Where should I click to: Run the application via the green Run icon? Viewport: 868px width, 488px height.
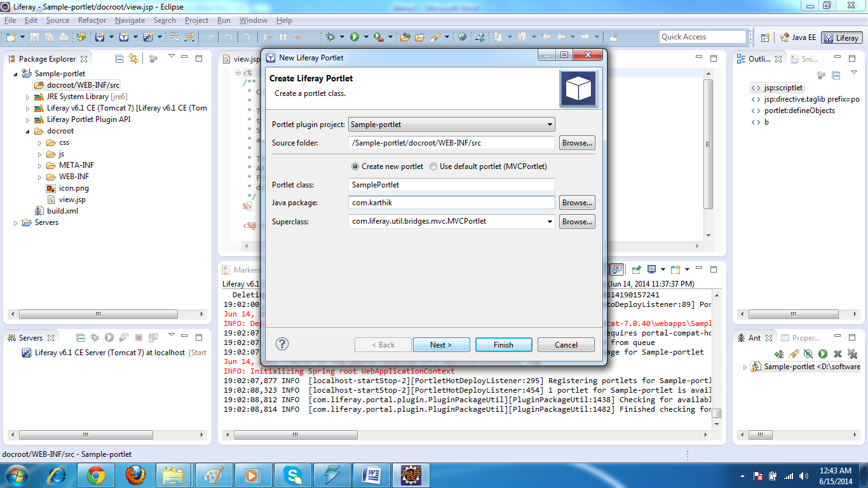point(355,37)
